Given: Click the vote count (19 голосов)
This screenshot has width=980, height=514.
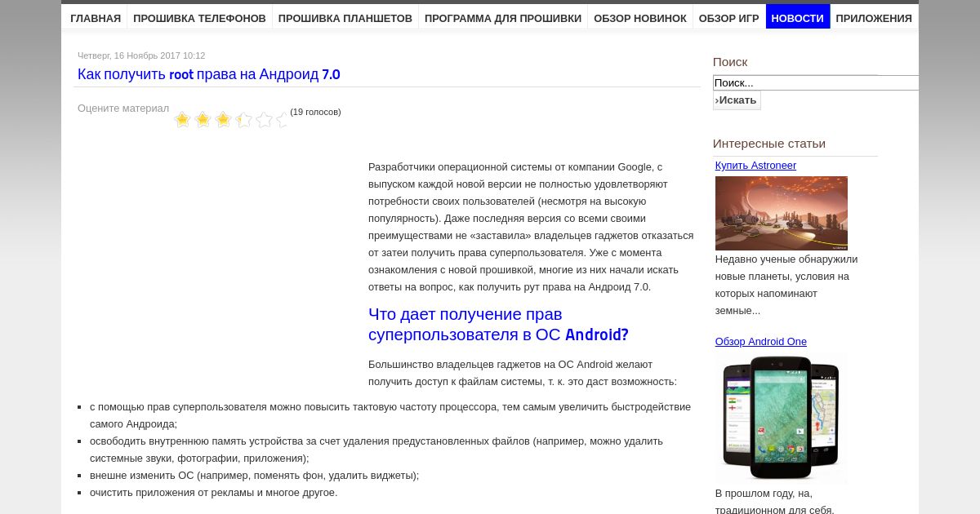Looking at the screenshot, I should [x=315, y=112].
